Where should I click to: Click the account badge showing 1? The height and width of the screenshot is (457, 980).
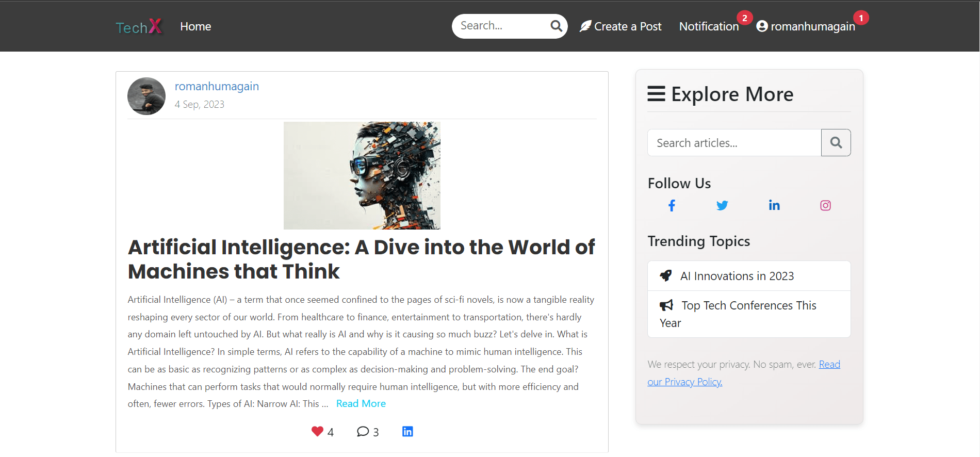pyautogui.click(x=861, y=18)
